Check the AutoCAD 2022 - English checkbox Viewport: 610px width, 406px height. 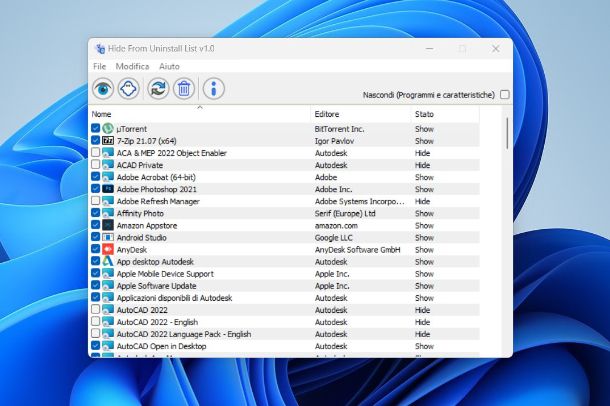click(x=95, y=322)
